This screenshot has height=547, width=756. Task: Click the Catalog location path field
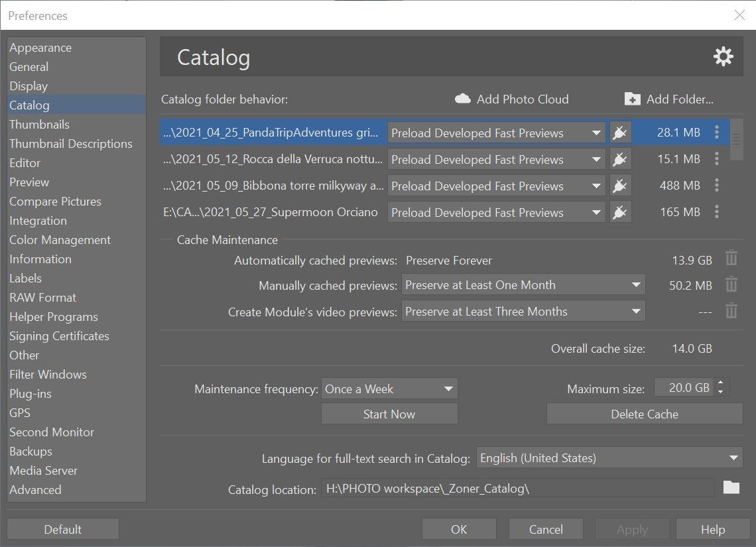point(517,489)
